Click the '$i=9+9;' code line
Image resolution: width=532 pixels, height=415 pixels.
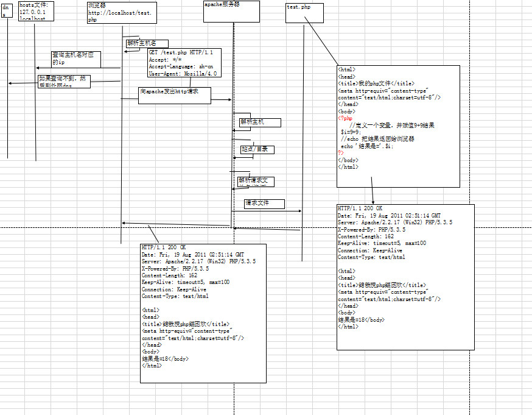click(x=351, y=132)
